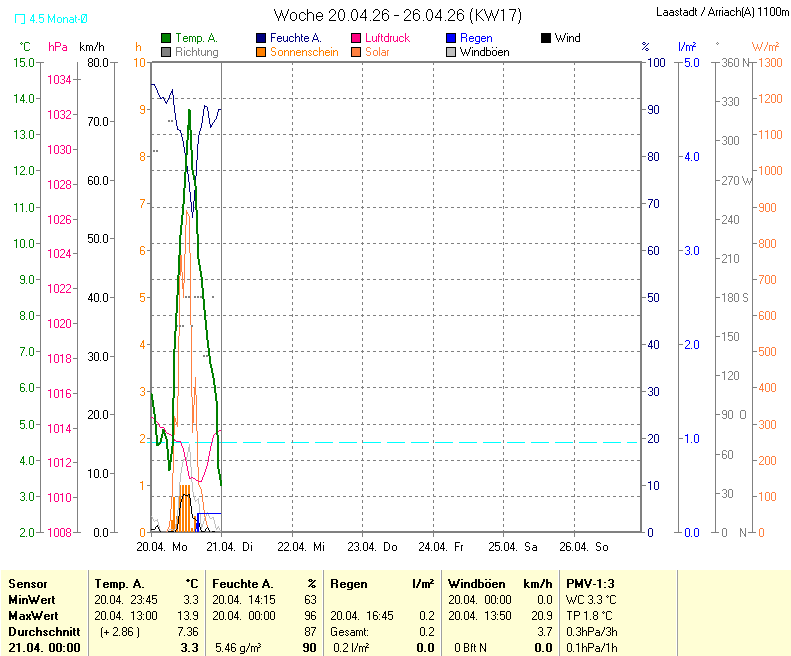Click the MaxWert row label
Viewport: 791px width, 656px height.
coord(32,615)
